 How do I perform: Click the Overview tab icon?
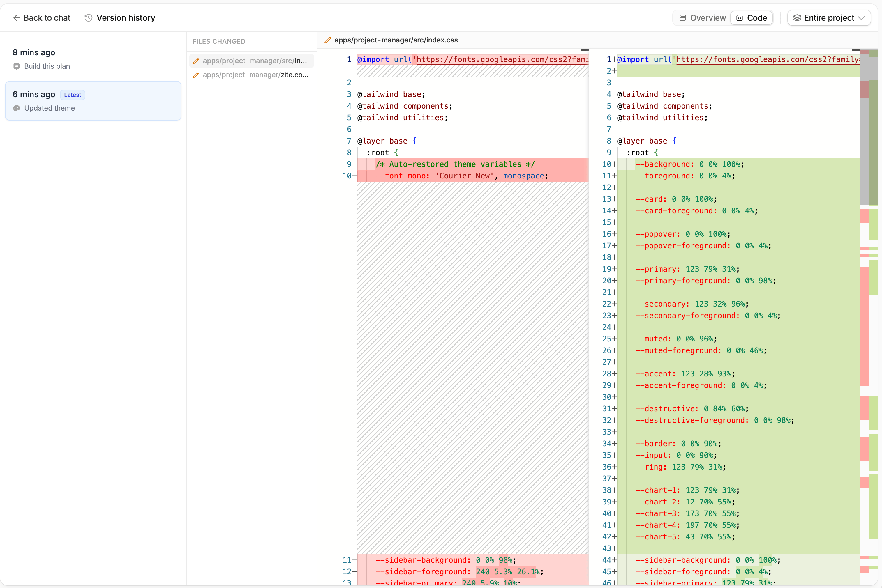[x=683, y=18]
